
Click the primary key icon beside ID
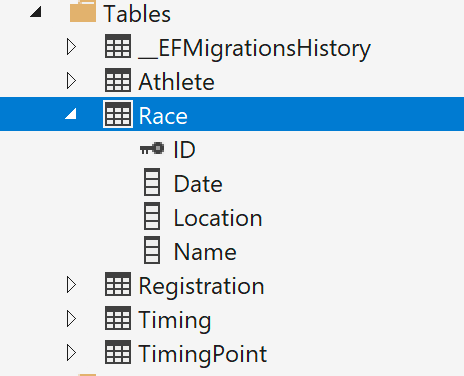152,148
